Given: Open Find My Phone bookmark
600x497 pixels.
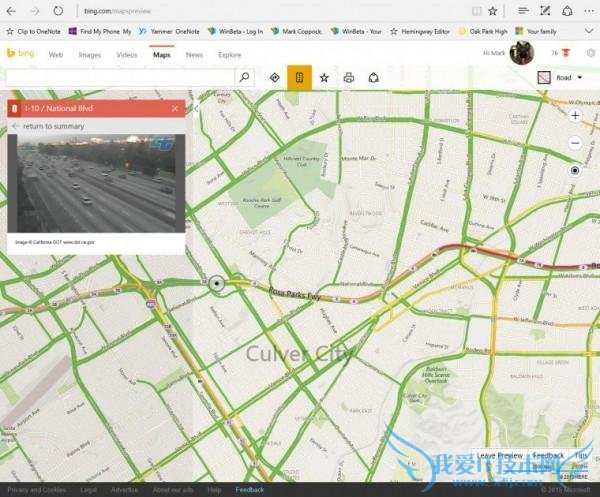Looking at the screenshot, I should tap(99, 31).
